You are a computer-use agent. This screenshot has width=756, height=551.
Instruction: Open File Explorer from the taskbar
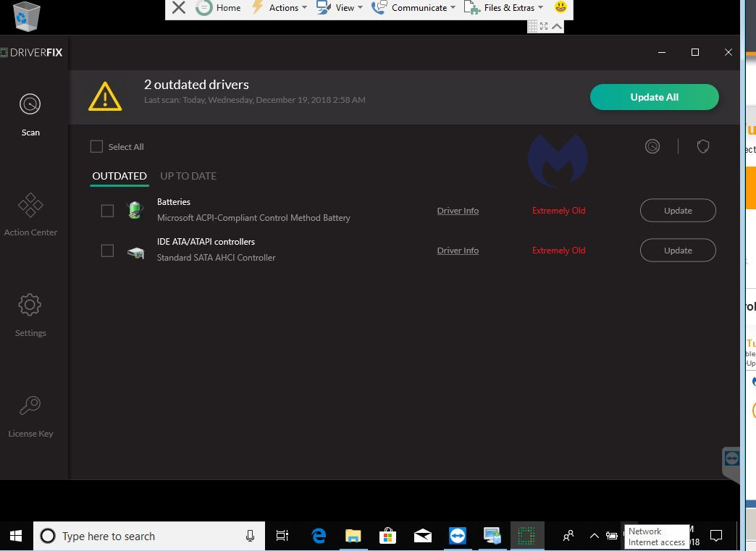353,536
